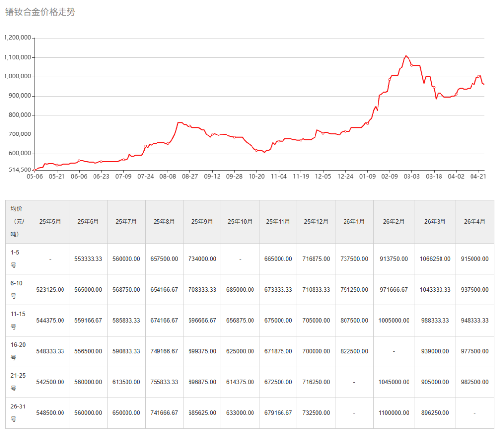Click the 26年1月 column header
This screenshot has height=439, width=504.
click(354, 222)
